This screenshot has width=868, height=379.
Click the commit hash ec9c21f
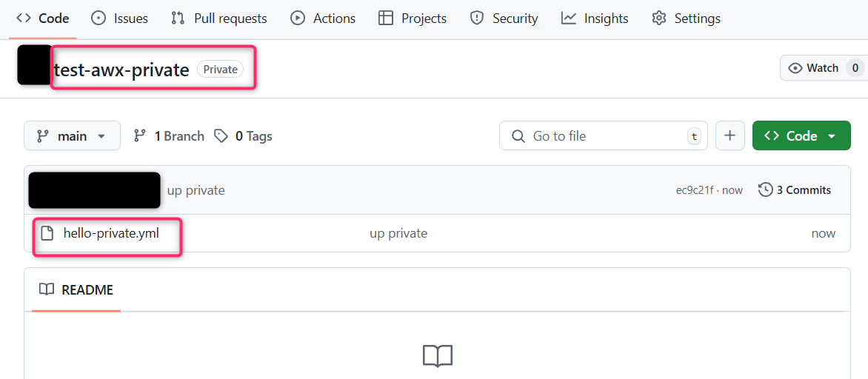[694, 190]
